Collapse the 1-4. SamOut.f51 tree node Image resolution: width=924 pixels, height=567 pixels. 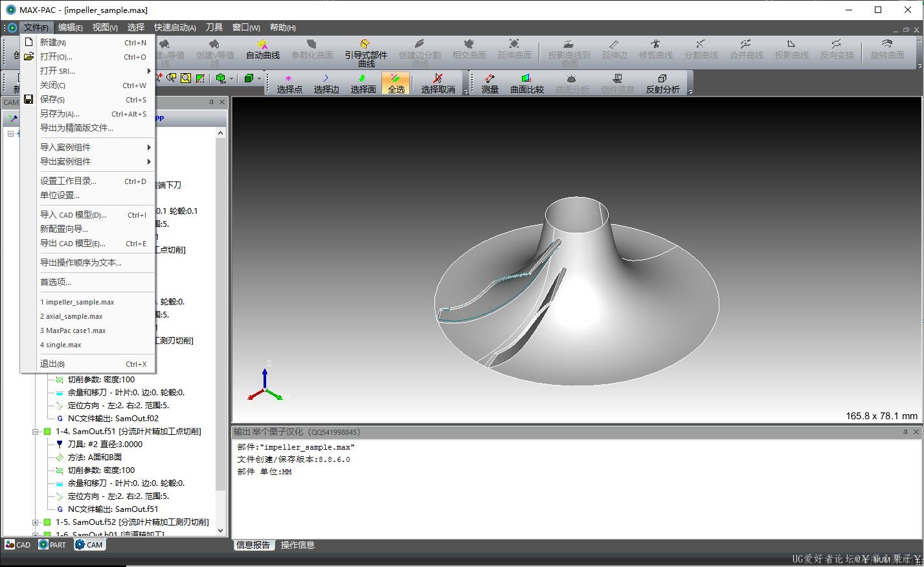point(36,432)
